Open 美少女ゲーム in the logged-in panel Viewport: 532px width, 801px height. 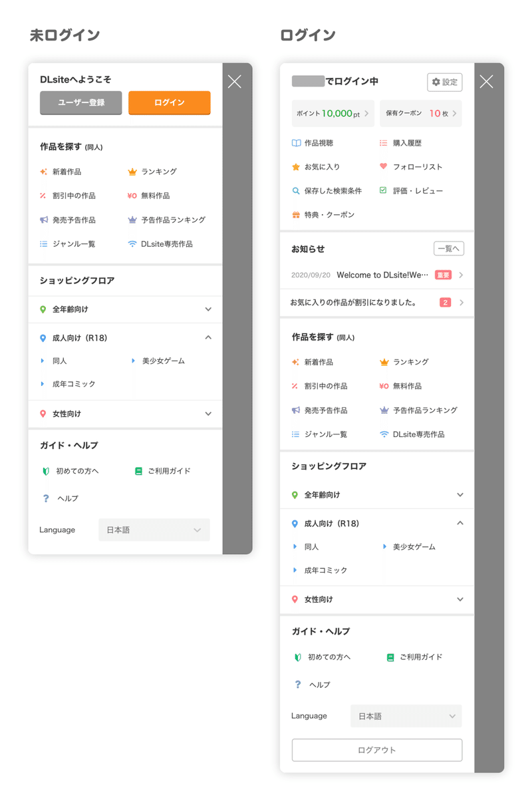414,547
